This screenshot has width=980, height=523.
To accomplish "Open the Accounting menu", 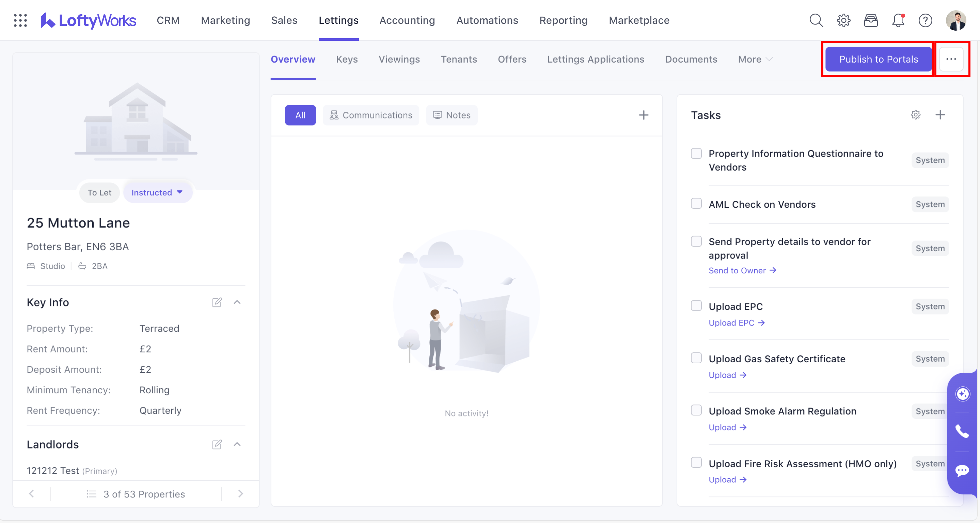I will 407,20.
